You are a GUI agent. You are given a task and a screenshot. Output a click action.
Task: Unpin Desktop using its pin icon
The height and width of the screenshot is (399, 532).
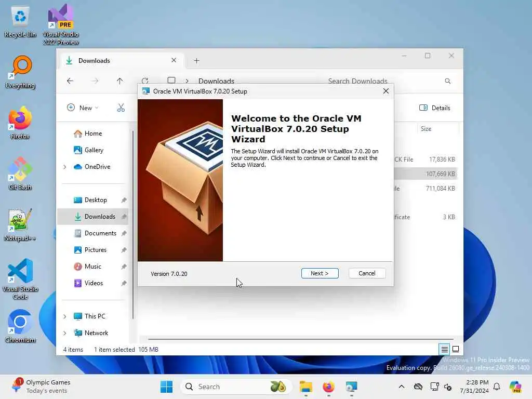[124, 200]
